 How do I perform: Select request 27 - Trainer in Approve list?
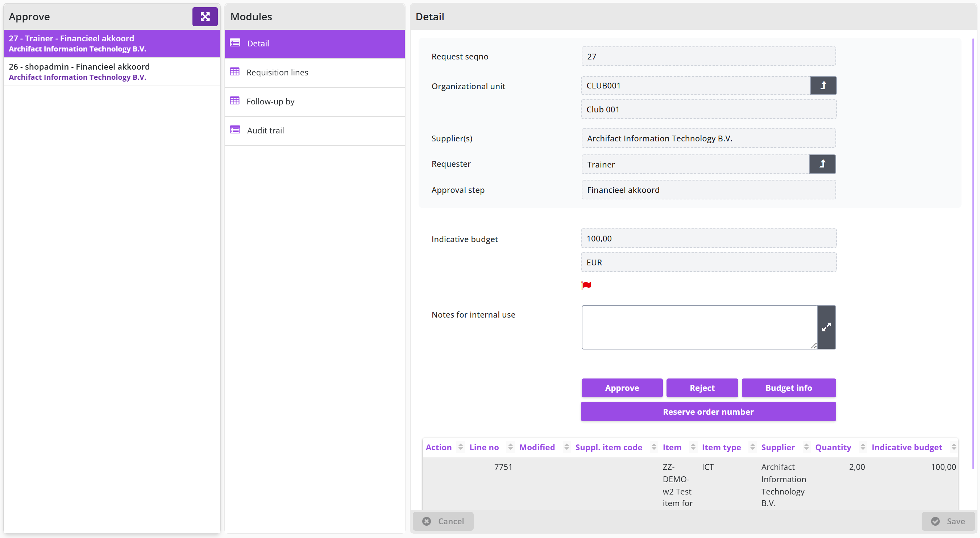(112, 44)
